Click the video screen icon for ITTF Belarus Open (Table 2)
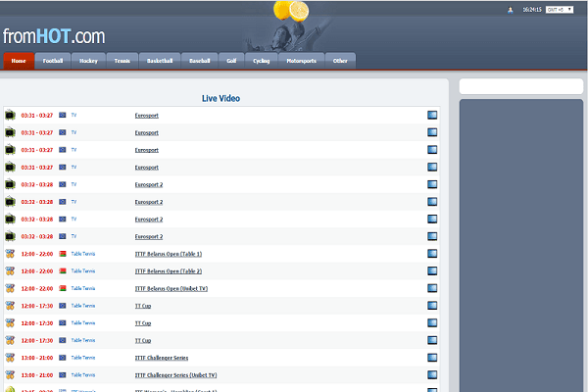 432,270
